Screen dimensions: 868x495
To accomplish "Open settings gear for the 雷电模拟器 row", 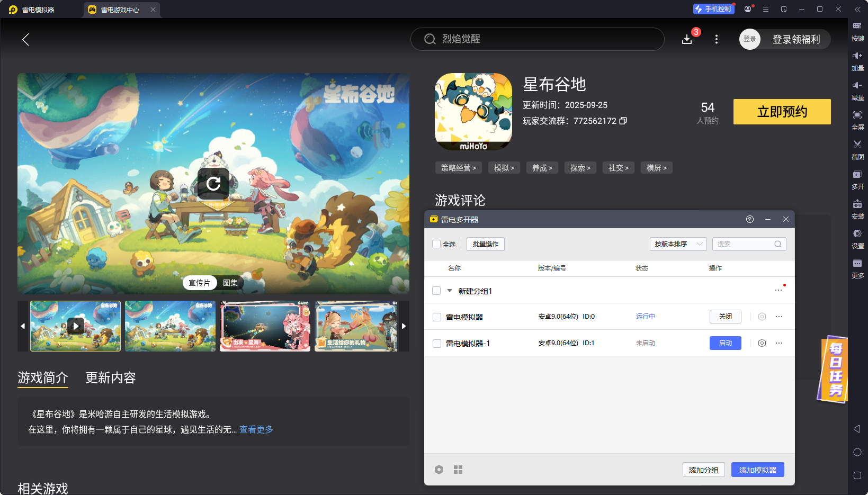I will (x=762, y=317).
